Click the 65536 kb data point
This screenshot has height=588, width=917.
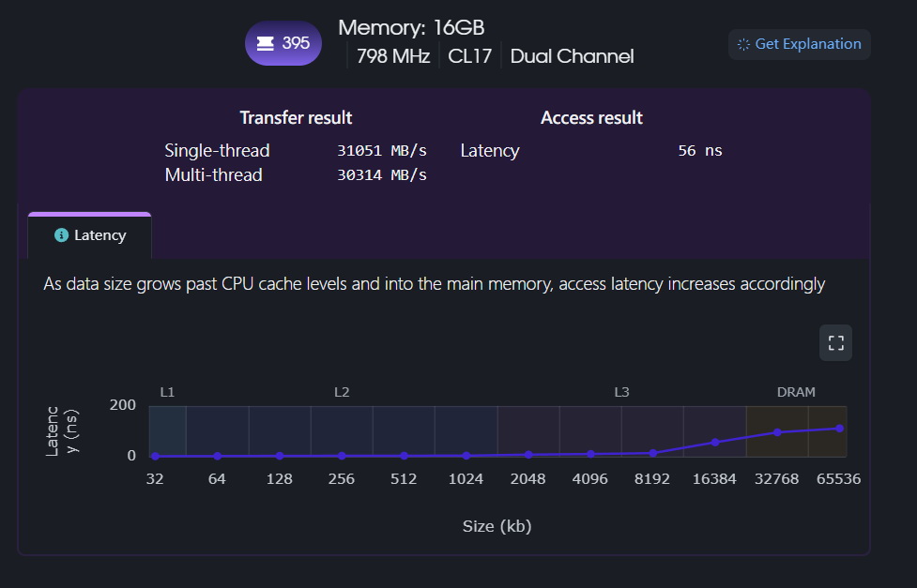839,429
